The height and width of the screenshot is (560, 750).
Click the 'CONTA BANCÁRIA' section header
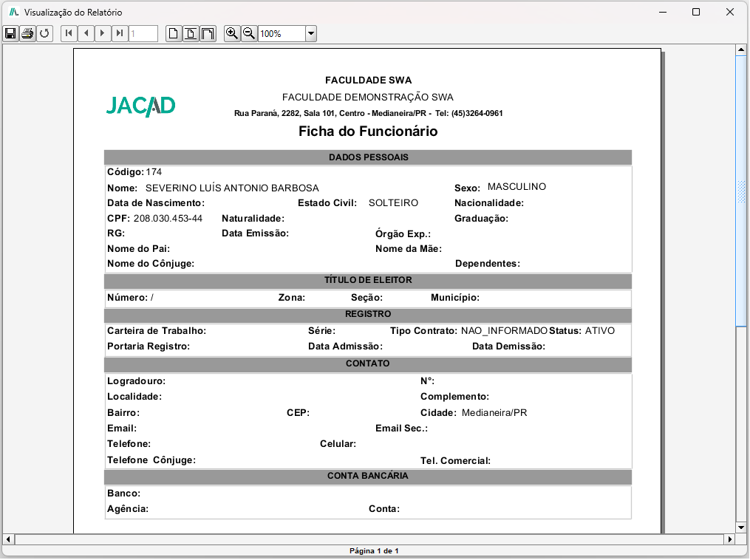click(x=368, y=476)
